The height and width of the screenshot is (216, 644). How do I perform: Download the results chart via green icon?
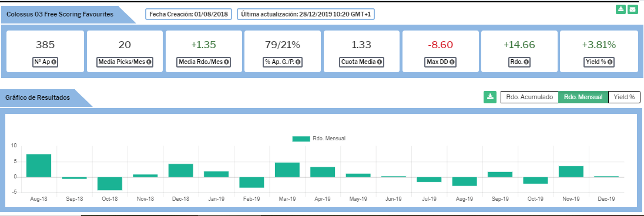(490, 97)
